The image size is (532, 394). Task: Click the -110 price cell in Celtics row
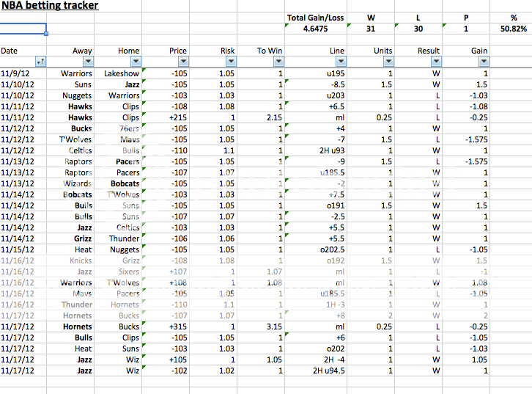point(166,150)
